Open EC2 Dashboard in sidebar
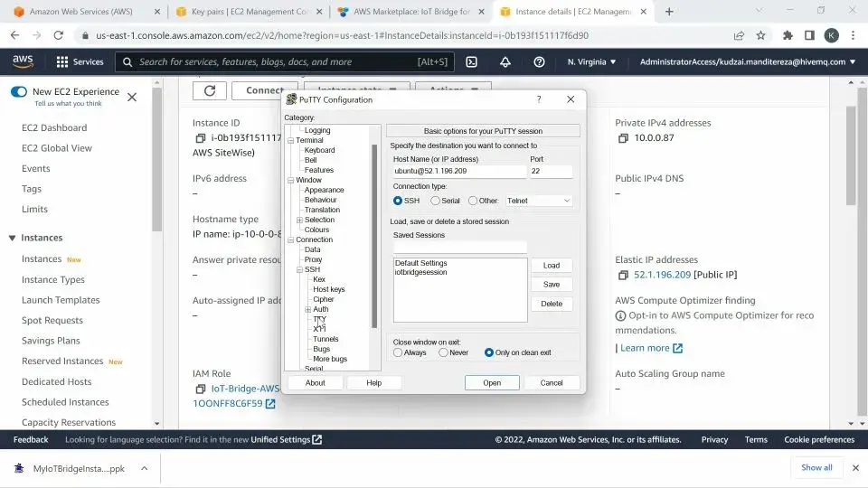Image resolution: width=868 pixels, height=488 pixels. 54,127
